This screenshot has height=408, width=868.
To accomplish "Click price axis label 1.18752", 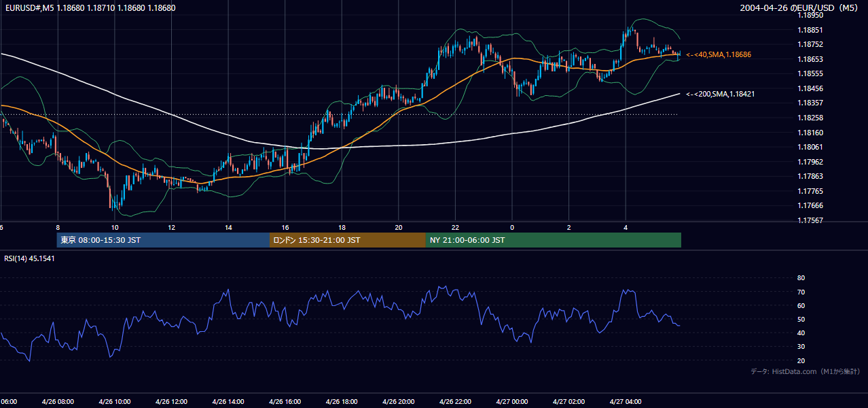I will (810, 44).
